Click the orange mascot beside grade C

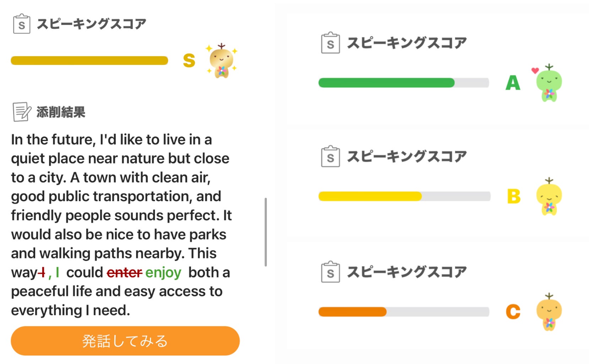(549, 311)
